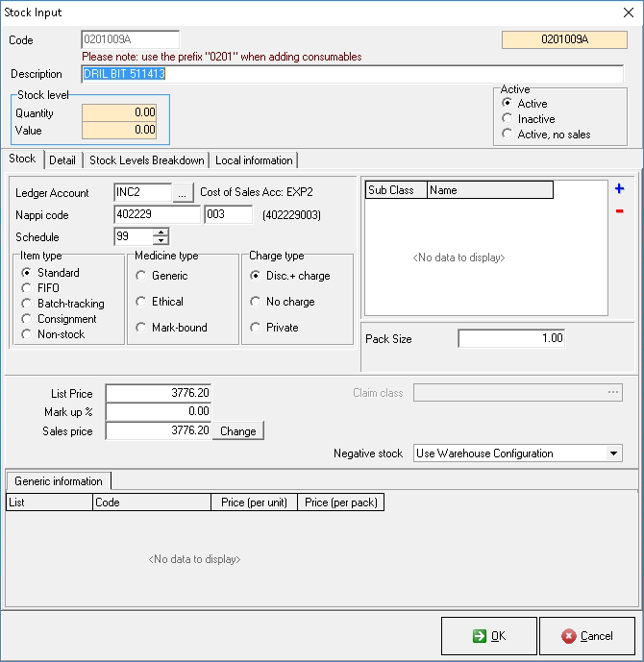Click the blue plus add sub class icon
The height and width of the screenshot is (662, 644).
point(619,189)
